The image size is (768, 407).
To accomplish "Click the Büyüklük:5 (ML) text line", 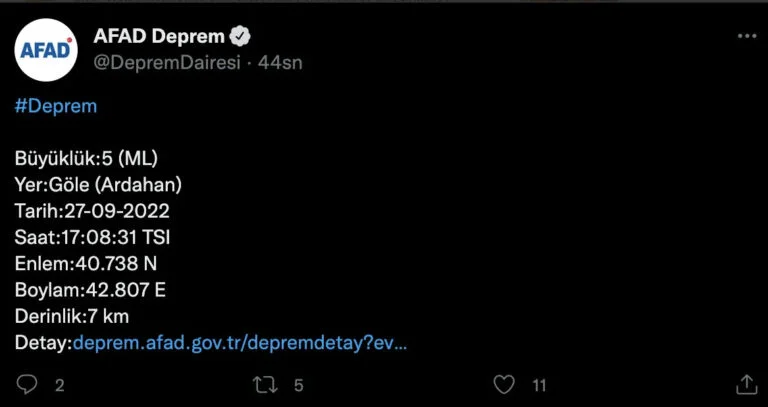I will coord(86,159).
